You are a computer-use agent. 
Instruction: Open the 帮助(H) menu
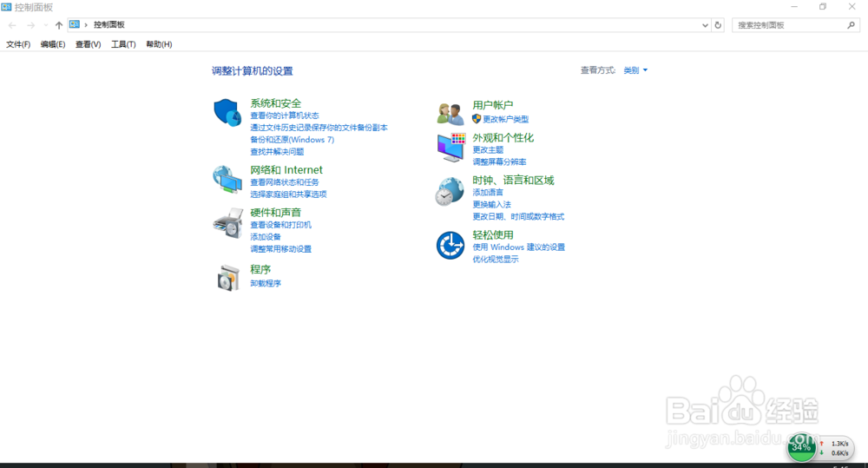[x=159, y=44]
